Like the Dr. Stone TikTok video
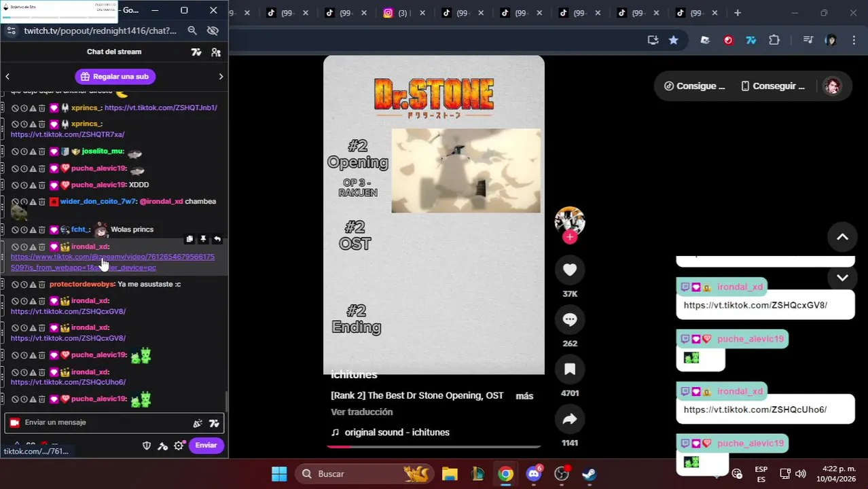The height and width of the screenshot is (489, 868). click(x=570, y=270)
